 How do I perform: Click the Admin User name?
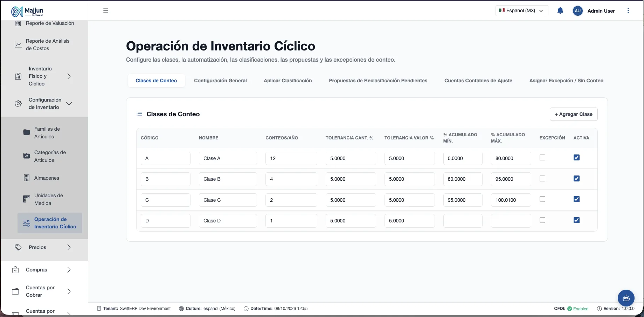click(x=601, y=11)
